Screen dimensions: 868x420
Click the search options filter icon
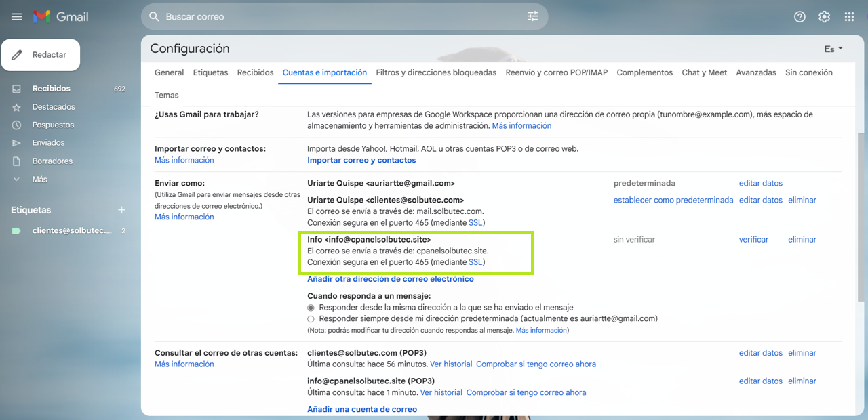(532, 16)
